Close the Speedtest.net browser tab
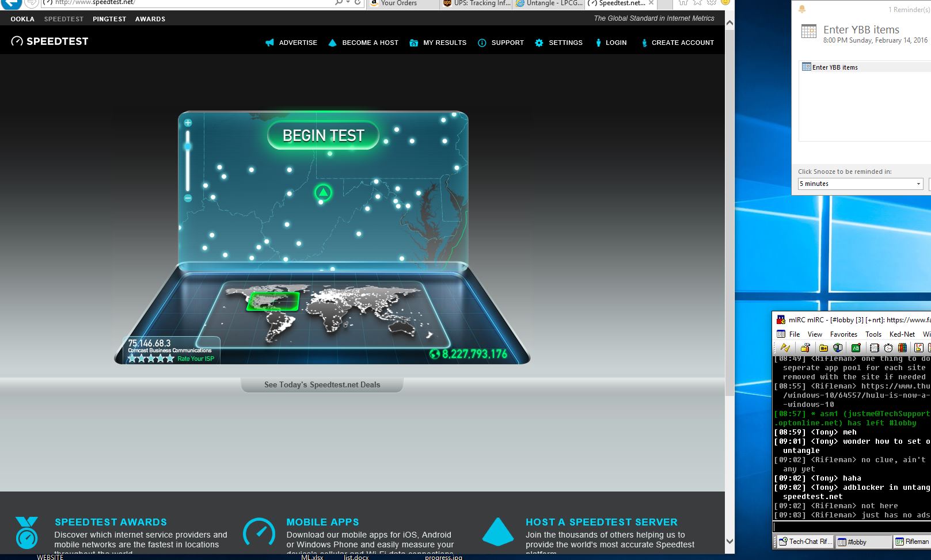Viewport: 931px width, 560px height. coord(651,3)
